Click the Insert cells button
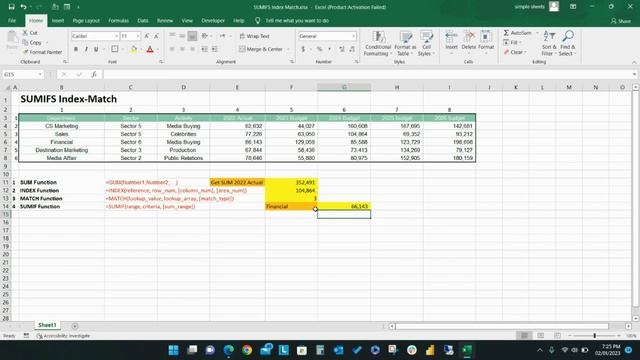Viewport: 640px width, 360px height. tap(451, 42)
